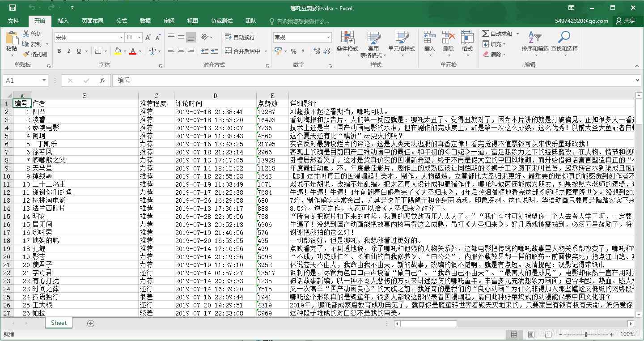Viewport: 644px width, 341px height.
Task: Toggle underline formatting
Action: coord(79,51)
